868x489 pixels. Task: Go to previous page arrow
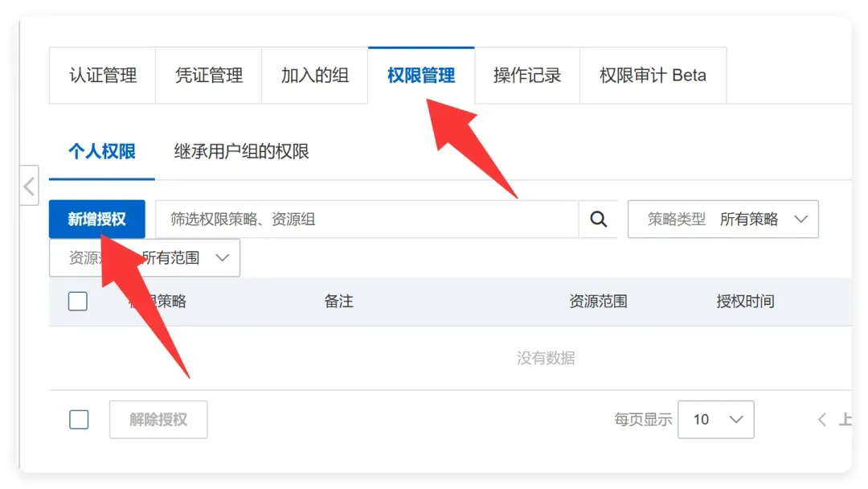point(822,420)
